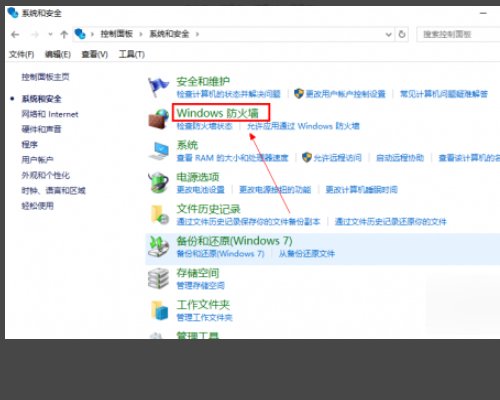Screen dimensions: 500x400
Task: Click the 工作文件夹 folder icon
Action: (x=159, y=310)
